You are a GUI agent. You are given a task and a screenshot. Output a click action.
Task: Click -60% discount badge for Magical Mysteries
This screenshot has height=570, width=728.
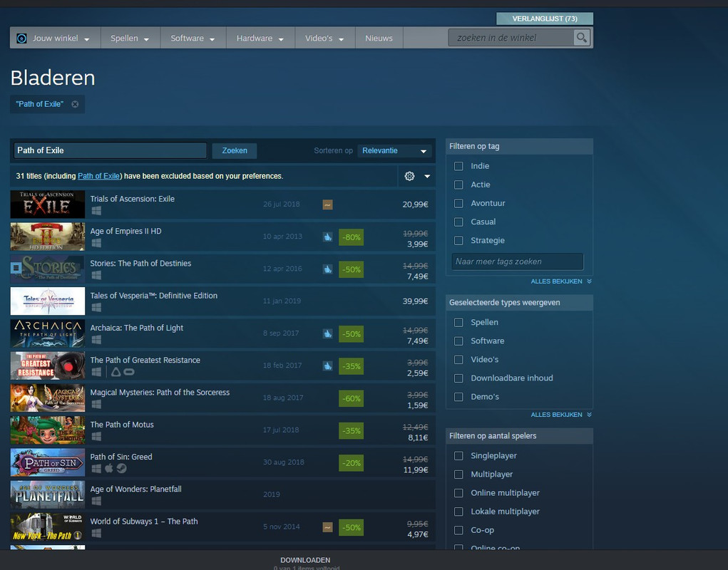pyautogui.click(x=351, y=398)
